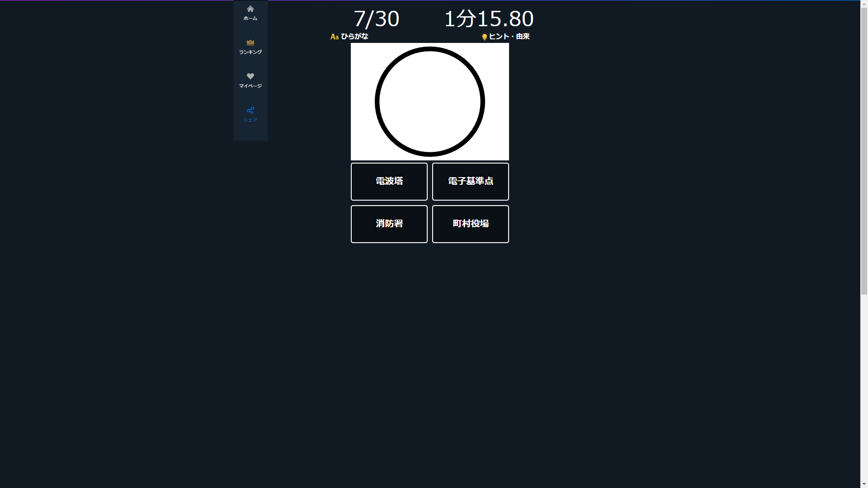
Task: Click the Aa hiragana icon
Action: point(335,37)
